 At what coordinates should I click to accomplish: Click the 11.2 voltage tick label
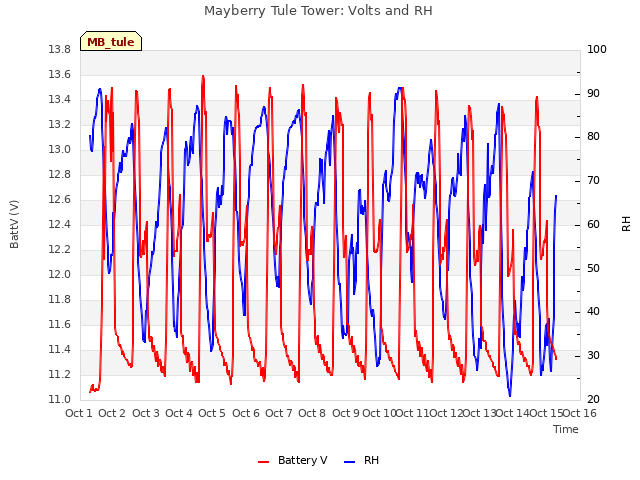60,374
